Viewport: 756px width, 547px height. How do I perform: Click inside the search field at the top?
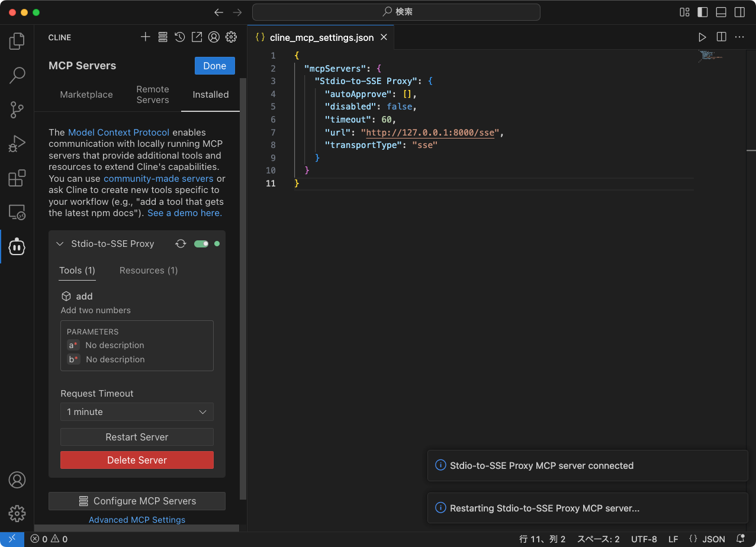click(397, 12)
